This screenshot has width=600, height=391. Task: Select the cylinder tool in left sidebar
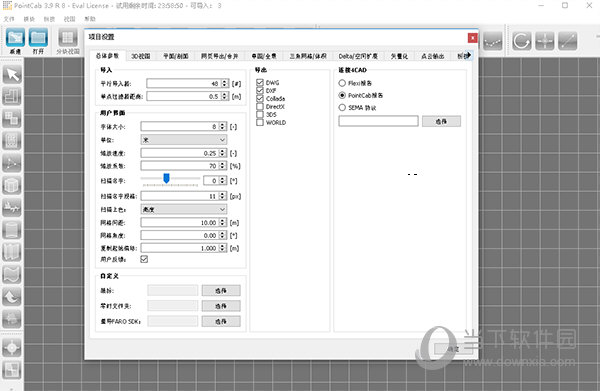pyautogui.click(x=12, y=230)
